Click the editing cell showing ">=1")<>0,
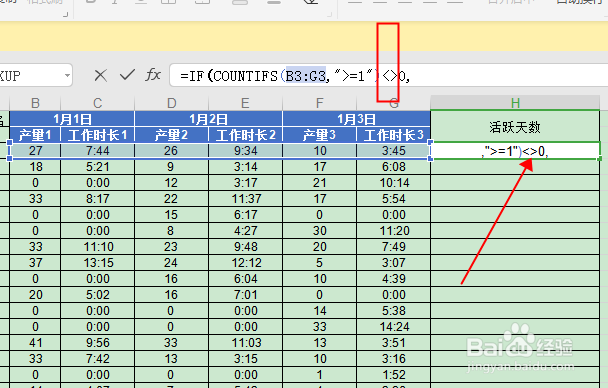 pyautogui.click(x=515, y=151)
